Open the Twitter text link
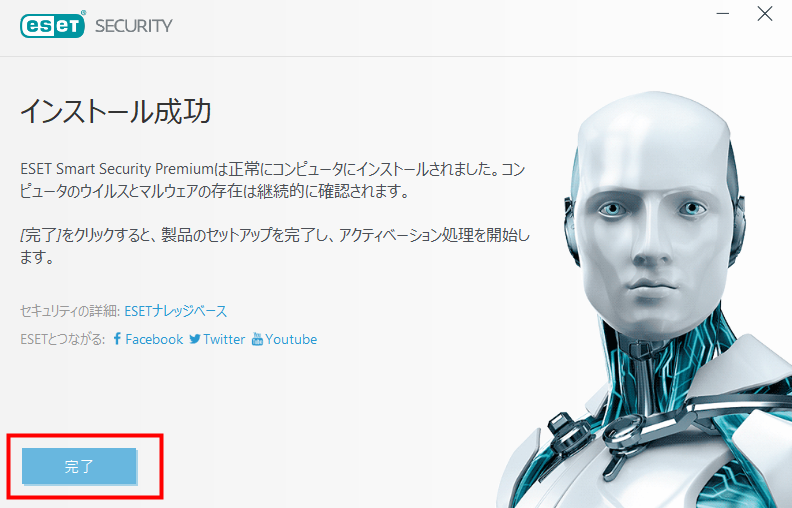This screenshot has height=508, width=792. [x=224, y=339]
